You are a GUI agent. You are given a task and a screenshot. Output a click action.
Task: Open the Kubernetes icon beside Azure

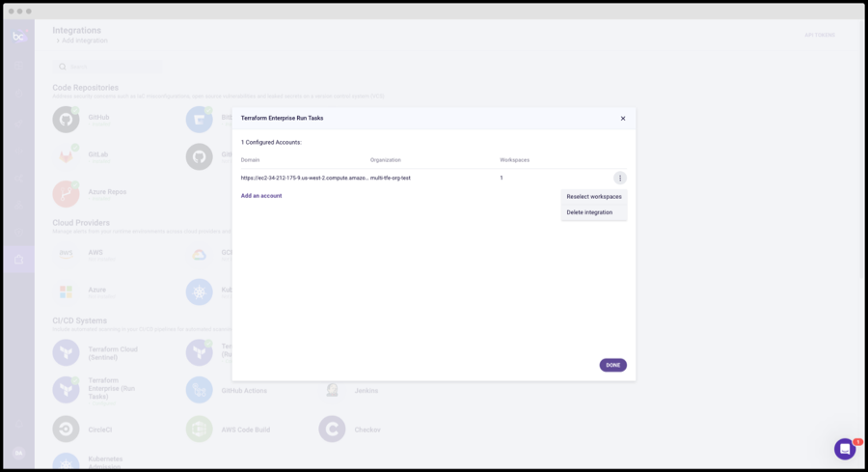click(200, 292)
